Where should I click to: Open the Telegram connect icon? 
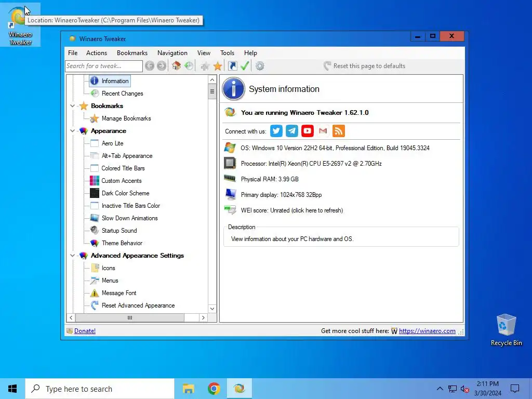tap(292, 131)
